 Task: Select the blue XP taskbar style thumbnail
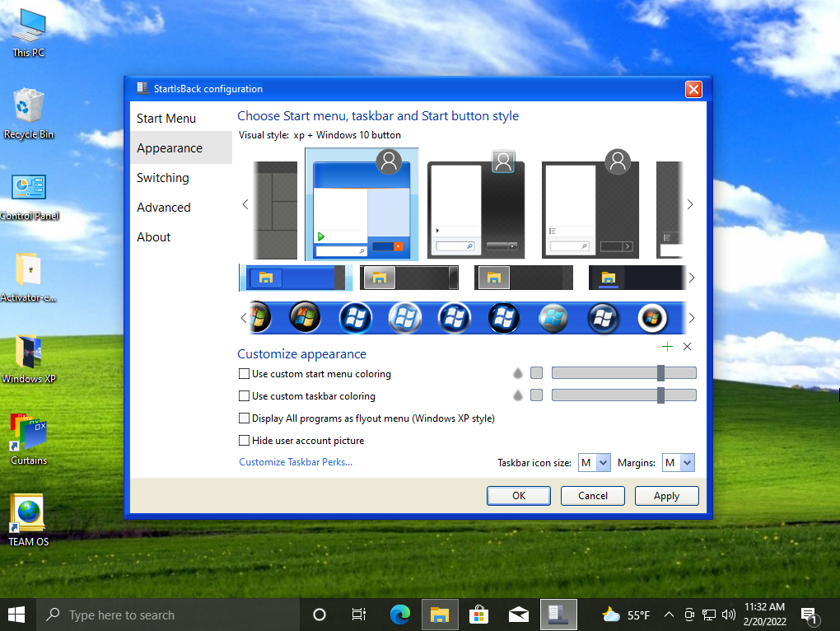click(x=296, y=278)
